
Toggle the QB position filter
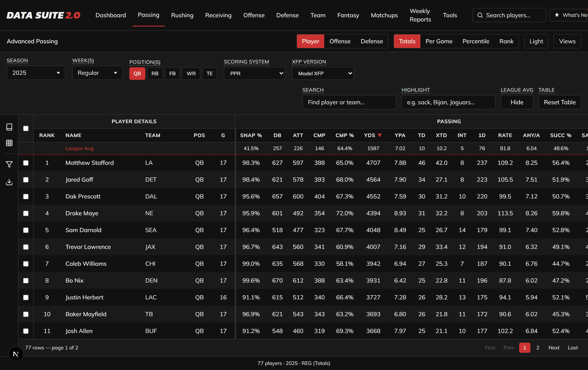[x=137, y=73]
